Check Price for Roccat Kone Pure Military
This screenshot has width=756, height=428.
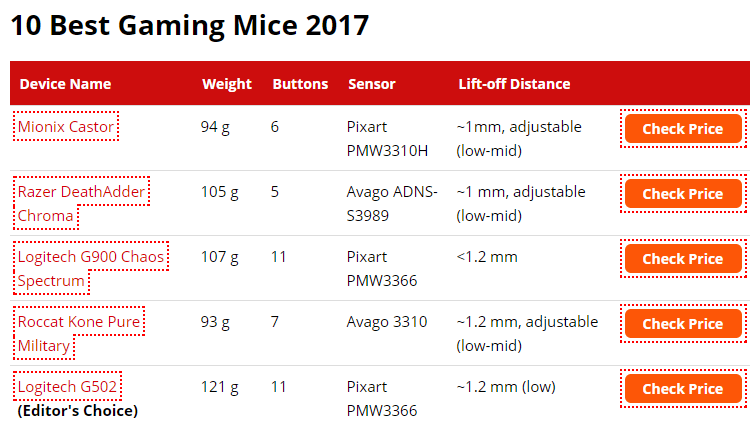[x=683, y=324]
